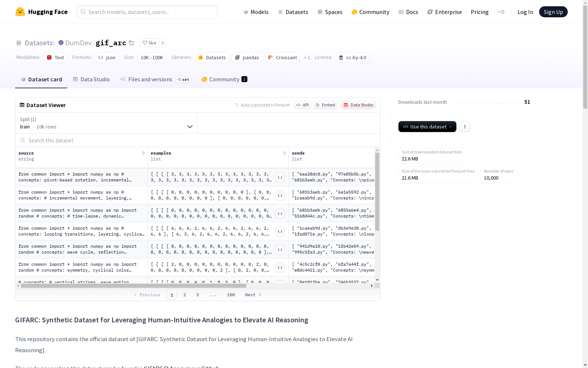The image size is (588, 368).
Task: Sort by the source column
Action: tap(143, 153)
